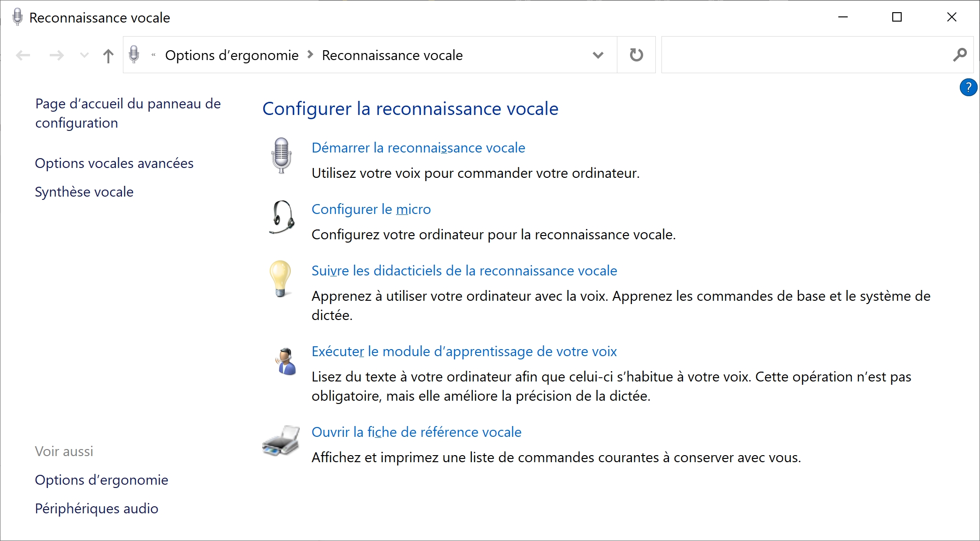Click the light bulb tutorial icon
980x541 pixels.
point(281,279)
